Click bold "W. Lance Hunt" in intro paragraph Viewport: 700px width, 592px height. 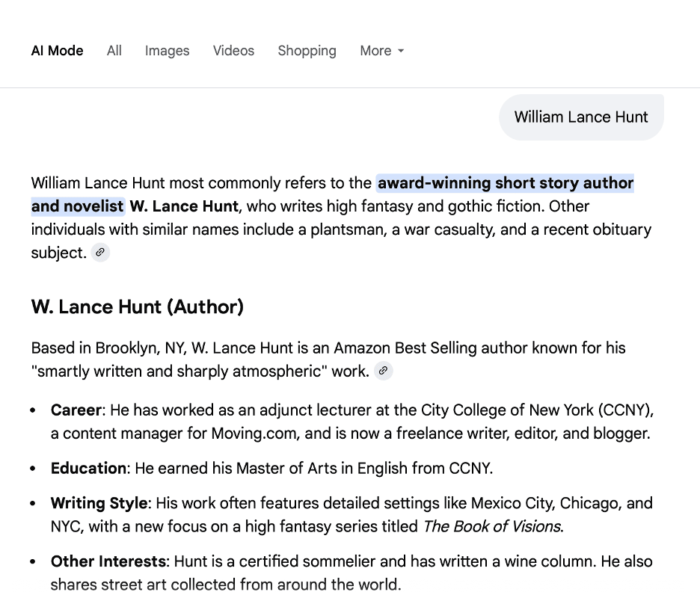coord(184,206)
